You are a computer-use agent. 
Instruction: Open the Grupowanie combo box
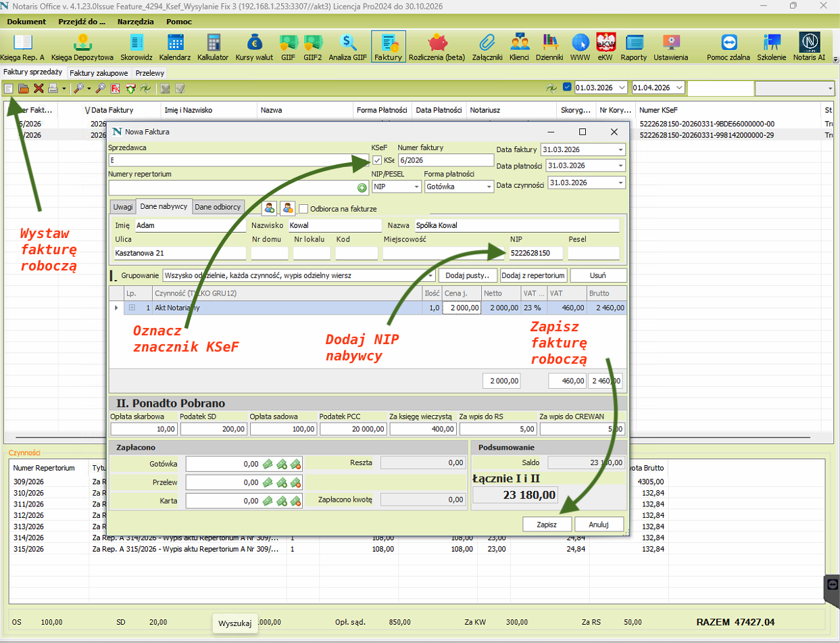click(430, 276)
